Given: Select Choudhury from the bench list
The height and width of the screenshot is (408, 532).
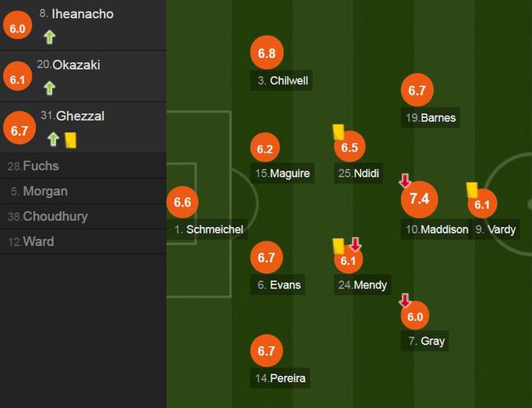Looking at the screenshot, I should click(x=83, y=216).
